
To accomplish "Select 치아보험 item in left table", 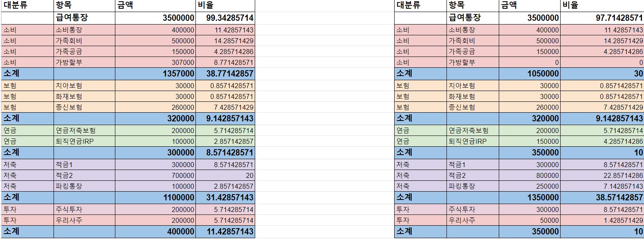I will (x=84, y=86).
